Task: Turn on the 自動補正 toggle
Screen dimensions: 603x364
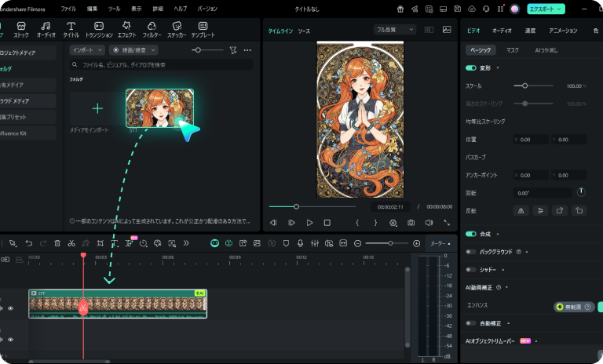Action: pyautogui.click(x=471, y=322)
